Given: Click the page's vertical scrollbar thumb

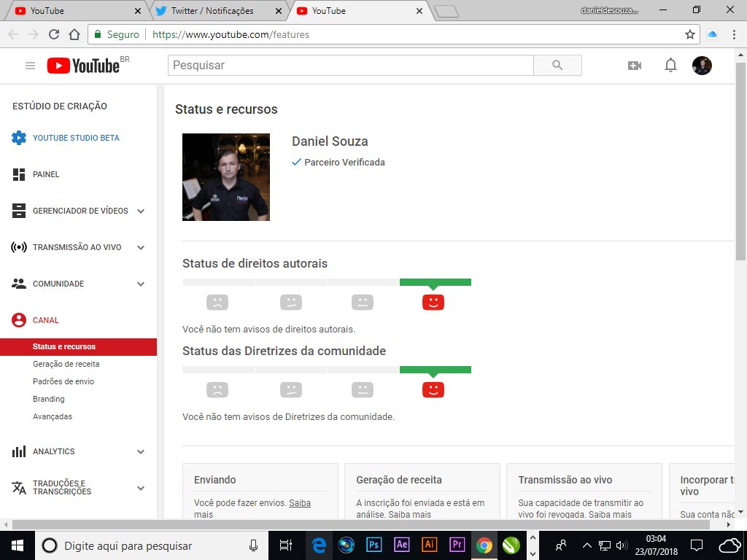Looking at the screenshot, I should coord(740,161).
